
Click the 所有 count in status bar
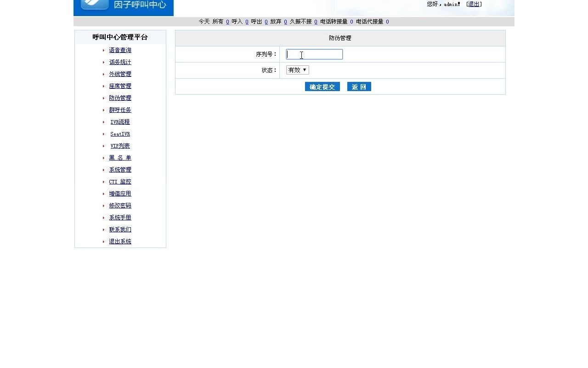pos(227,22)
